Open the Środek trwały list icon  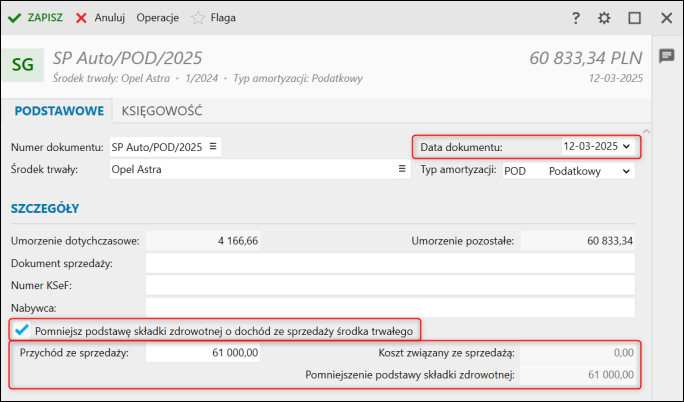402,169
